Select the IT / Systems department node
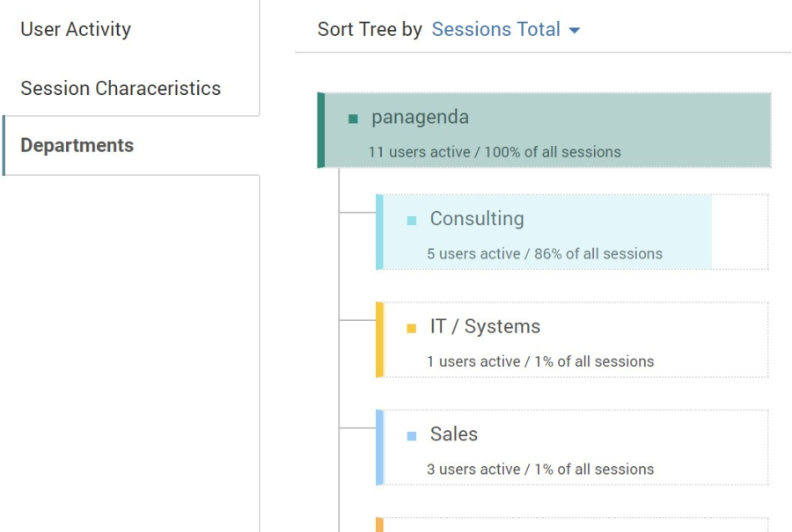The height and width of the screenshot is (532, 792). point(485,326)
